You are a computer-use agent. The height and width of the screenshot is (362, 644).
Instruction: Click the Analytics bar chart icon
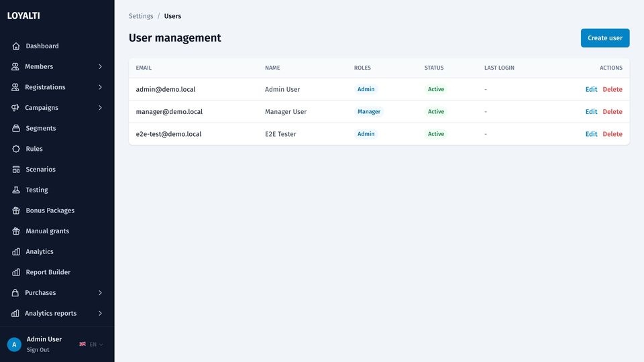(x=16, y=251)
